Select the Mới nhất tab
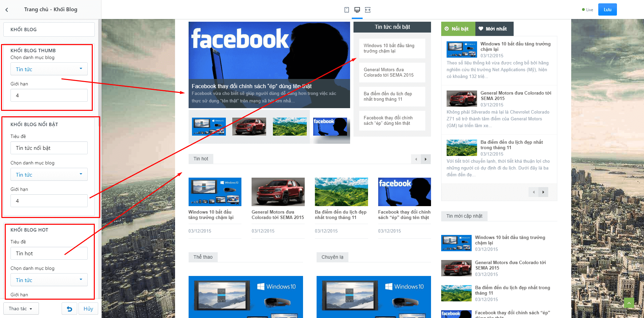Screen dimensions: 644x318 (494, 29)
